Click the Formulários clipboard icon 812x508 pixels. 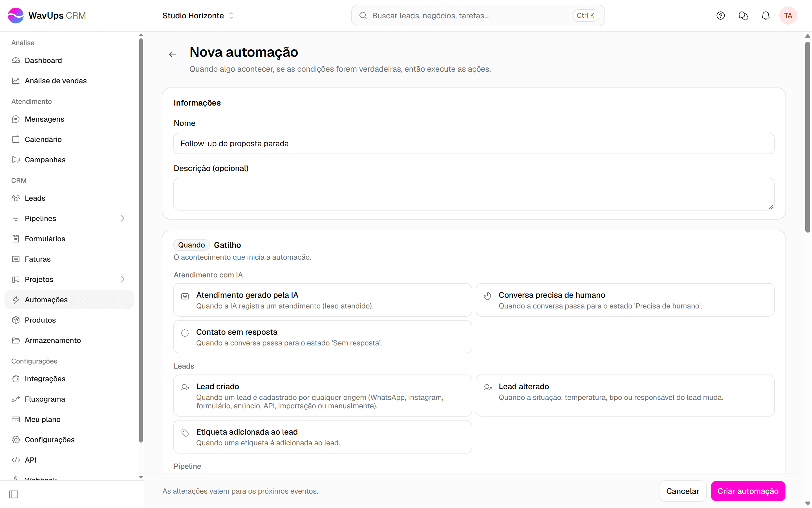click(16, 239)
